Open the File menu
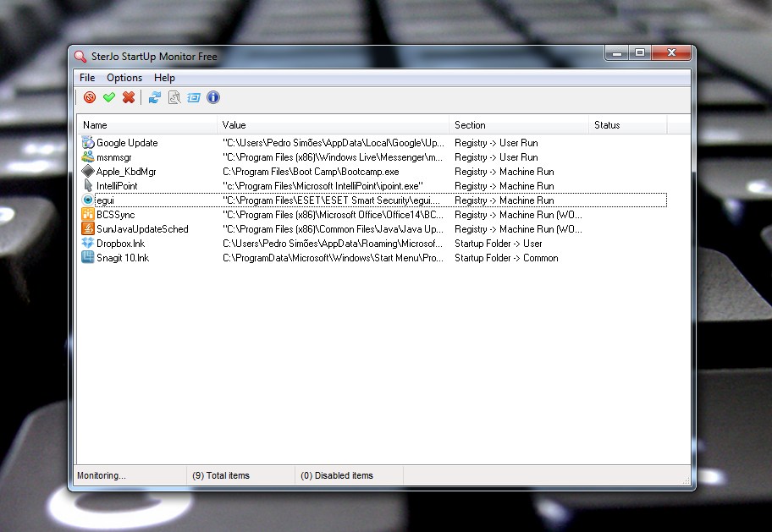The width and height of the screenshot is (772, 532). [87, 78]
